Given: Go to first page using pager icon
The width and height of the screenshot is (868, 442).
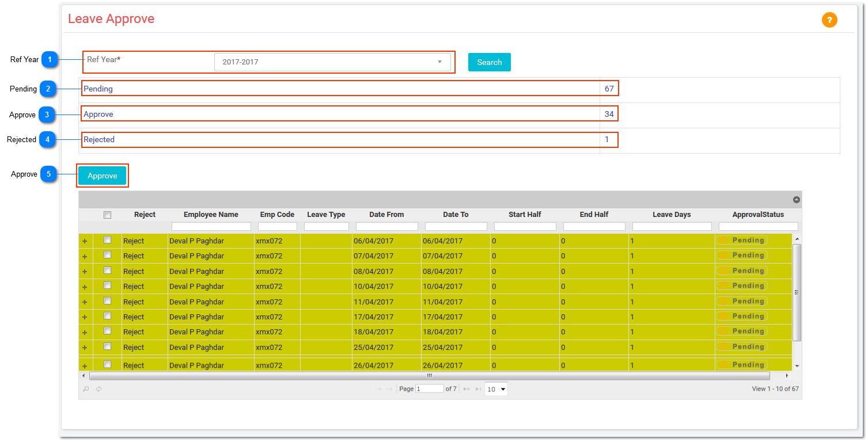Looking at the screenshot, I should [x=378, y=389].
